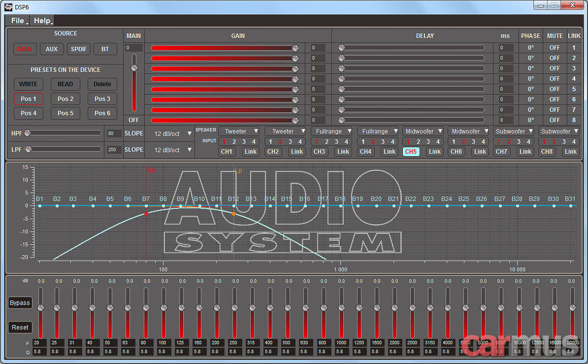Bypass the equalizer
The height and width of the screenshot is (364, 588).
click(x=20, y=303)
